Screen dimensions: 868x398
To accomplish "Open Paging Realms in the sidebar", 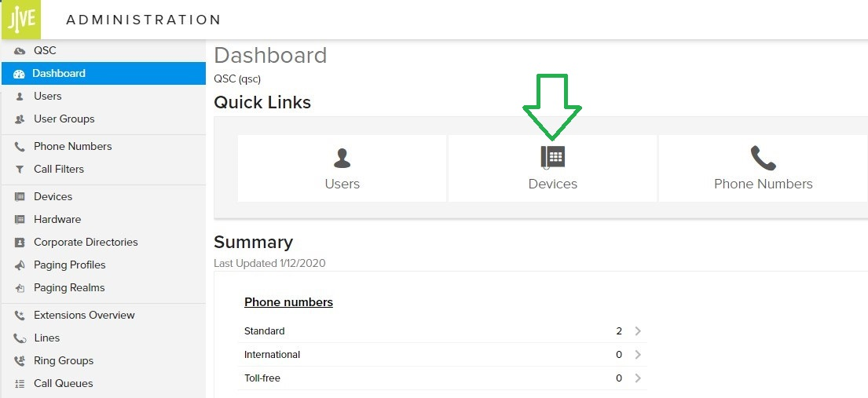I will 69,287.
